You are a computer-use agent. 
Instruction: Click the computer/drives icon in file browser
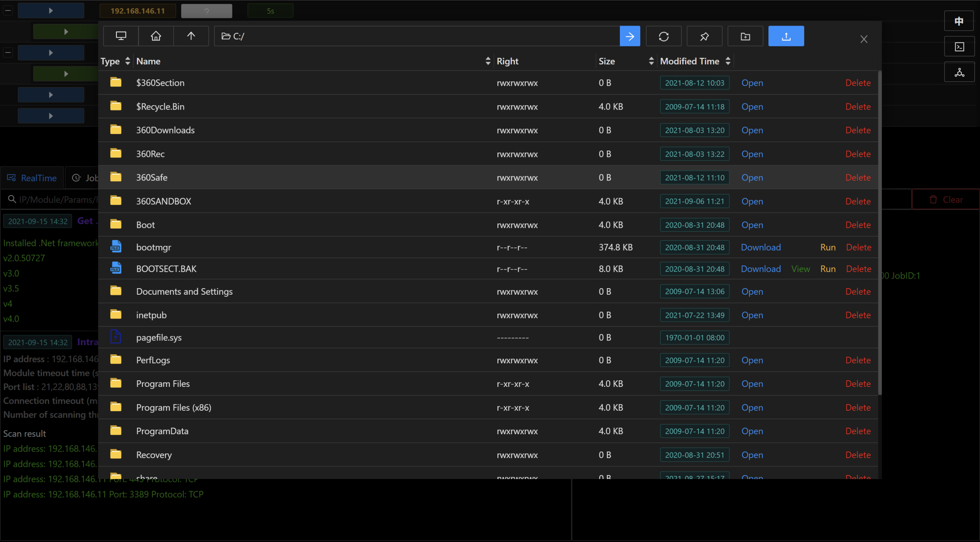coord(121,36)
